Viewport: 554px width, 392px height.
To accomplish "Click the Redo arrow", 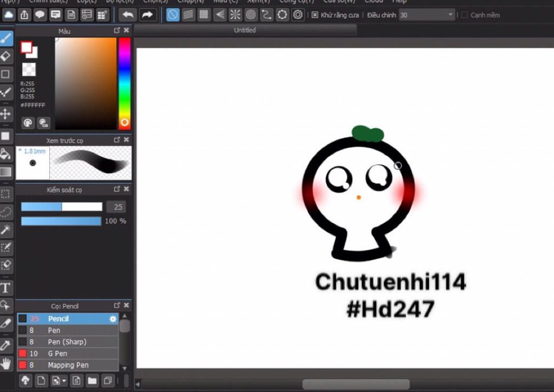I will (147, 15).
